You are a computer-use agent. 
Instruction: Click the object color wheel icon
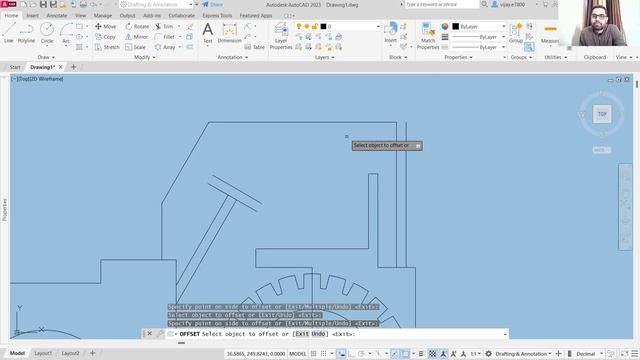[445, 27]
